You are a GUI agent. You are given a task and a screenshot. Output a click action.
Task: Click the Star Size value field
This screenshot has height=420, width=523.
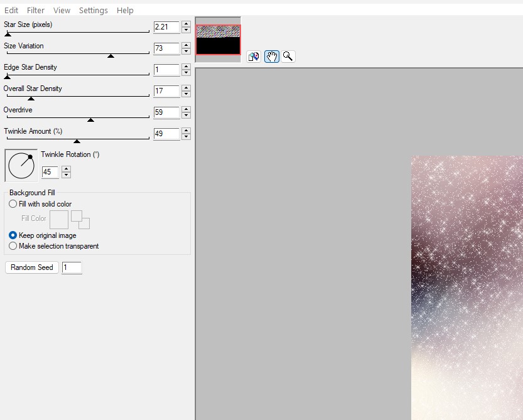coord(166,27)
